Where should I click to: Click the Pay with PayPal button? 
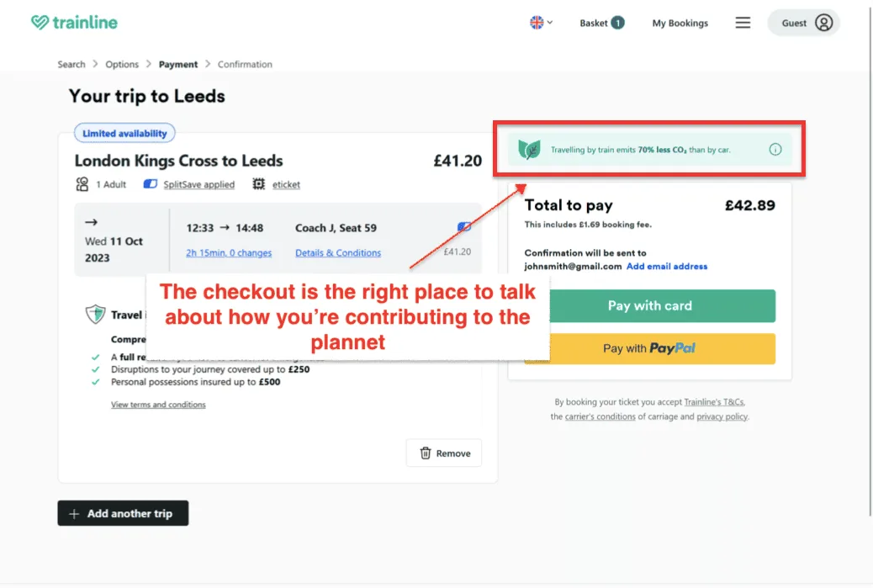pyautogui.click(x=661, y=348)
